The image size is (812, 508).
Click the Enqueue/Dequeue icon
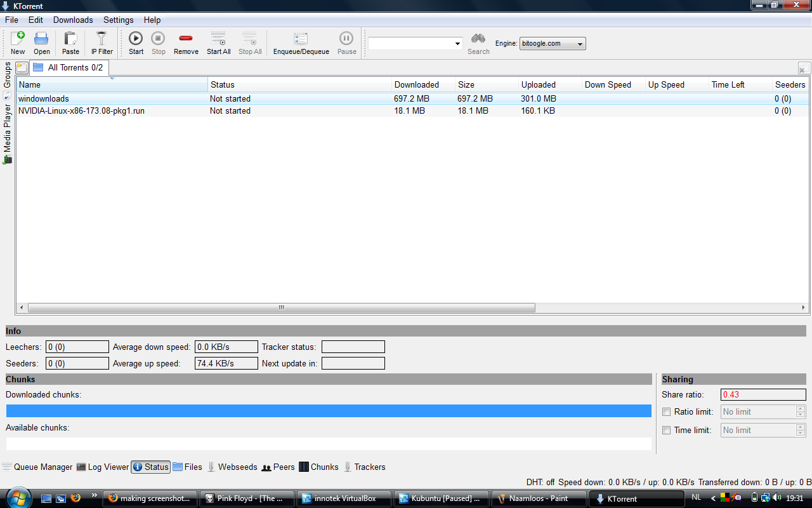[301, 43]
